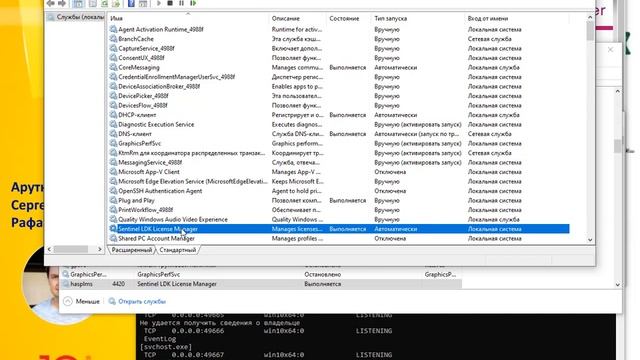
Task: Select Diagnostic Execution Service row
Action: coord(339,124)
